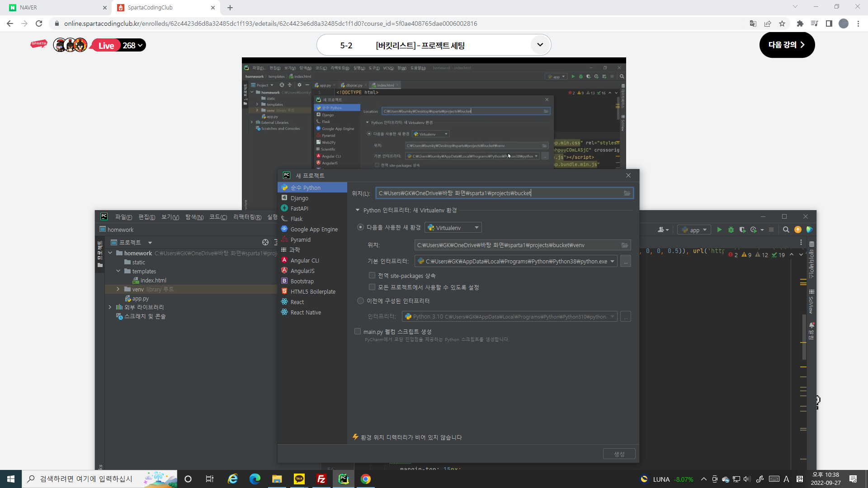Toggle 'main.py 웰컴 스크립트 생성' checkbox

pyautogui.click(x=358, y=331)
